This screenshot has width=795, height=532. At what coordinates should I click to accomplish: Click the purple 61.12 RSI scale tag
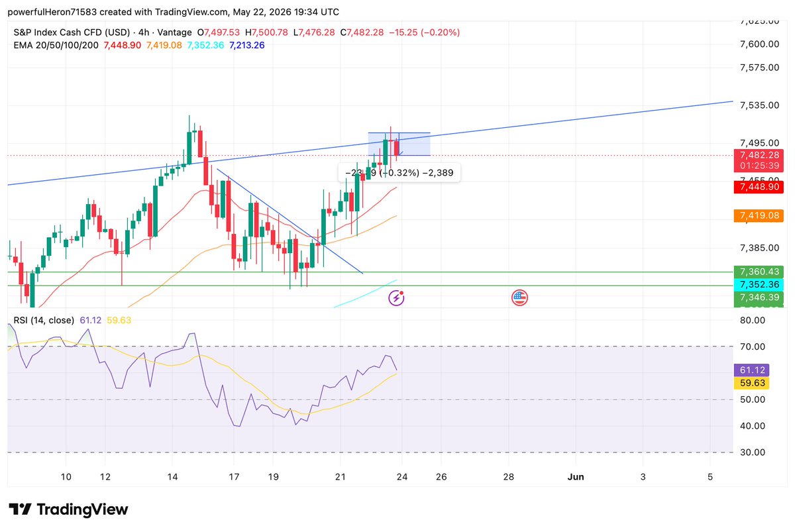tap(751, 370)
